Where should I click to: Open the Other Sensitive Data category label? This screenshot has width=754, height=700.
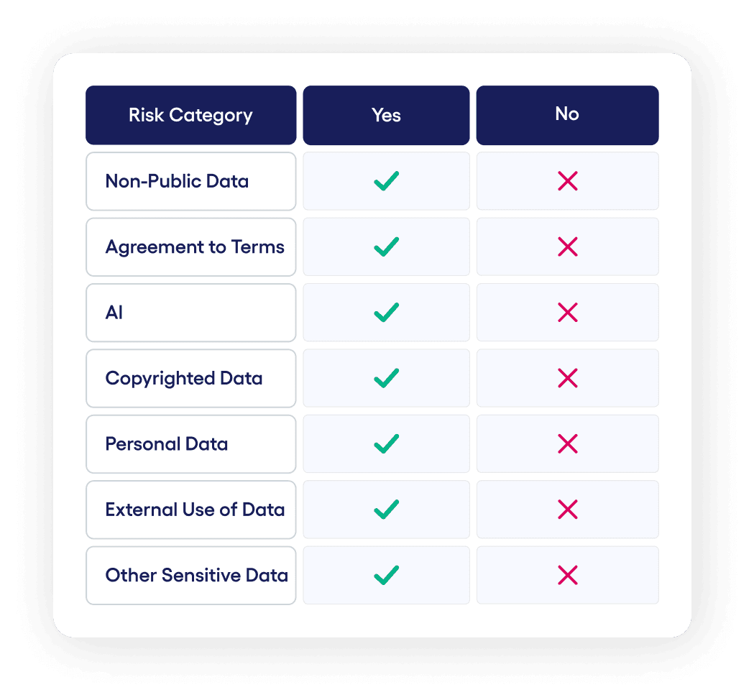click(x=196, y=575)
